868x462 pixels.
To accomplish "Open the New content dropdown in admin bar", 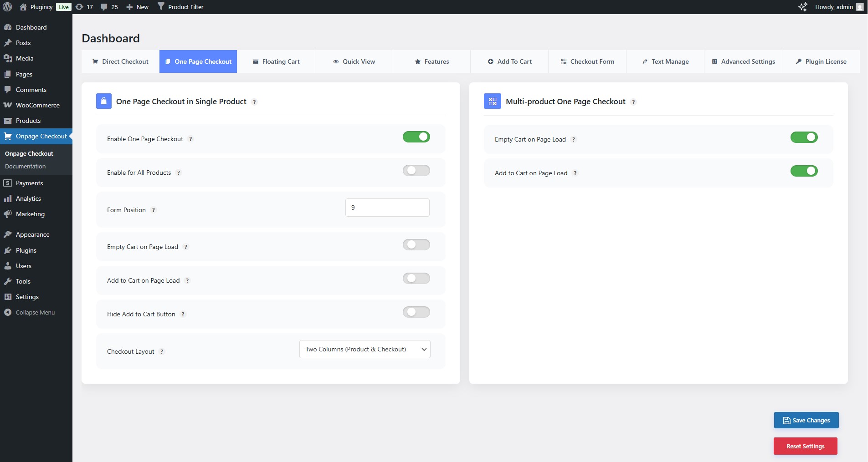I will tap(137, 7).
